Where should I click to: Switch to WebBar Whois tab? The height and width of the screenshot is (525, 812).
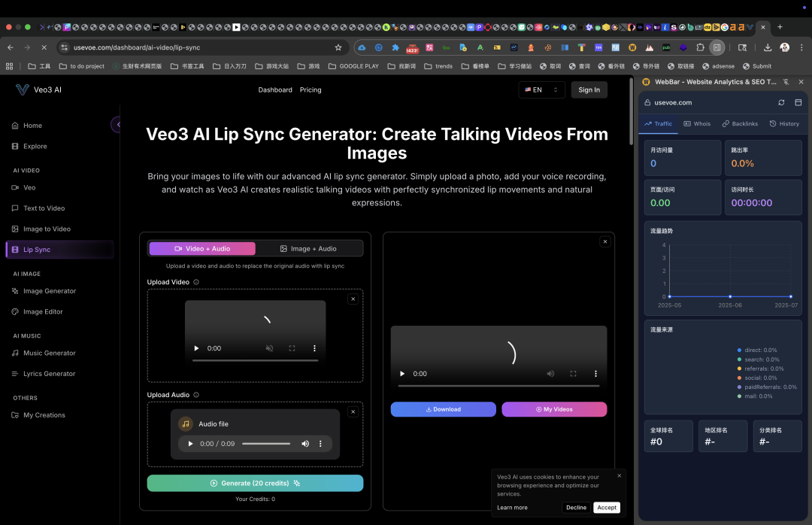tap(697, 124)
